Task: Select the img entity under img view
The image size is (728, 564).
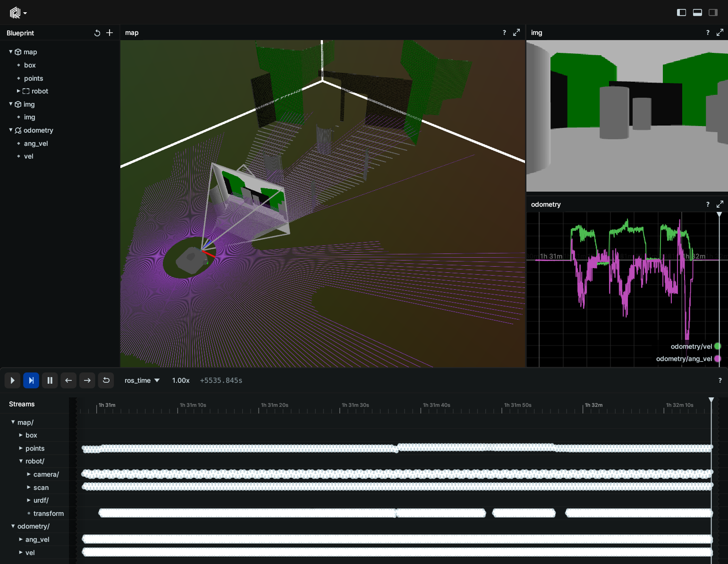Action: point(30,117)
